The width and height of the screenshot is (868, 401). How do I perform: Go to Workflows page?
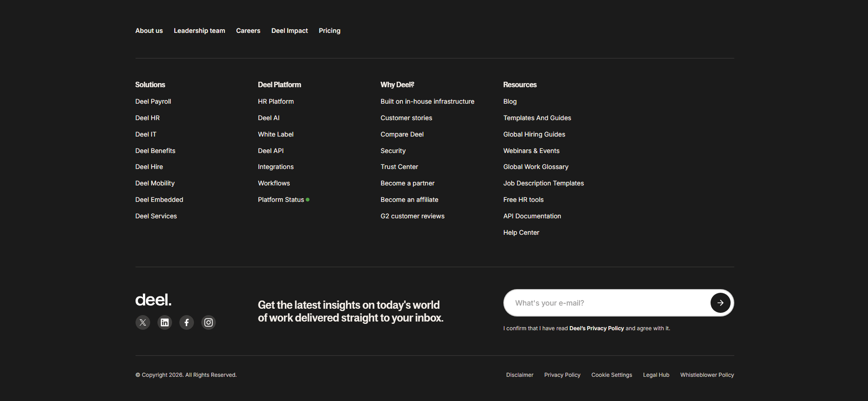pos(274,183)
